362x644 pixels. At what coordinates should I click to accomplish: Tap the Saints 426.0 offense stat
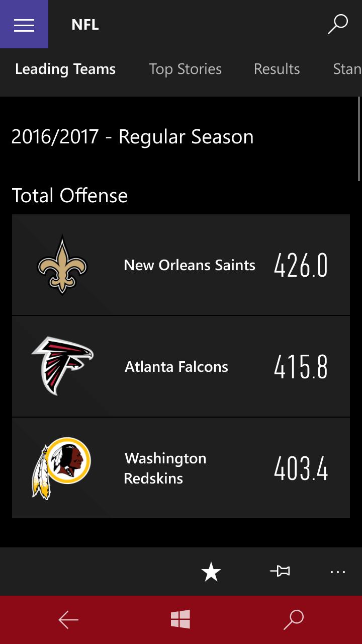click(301, 265)
